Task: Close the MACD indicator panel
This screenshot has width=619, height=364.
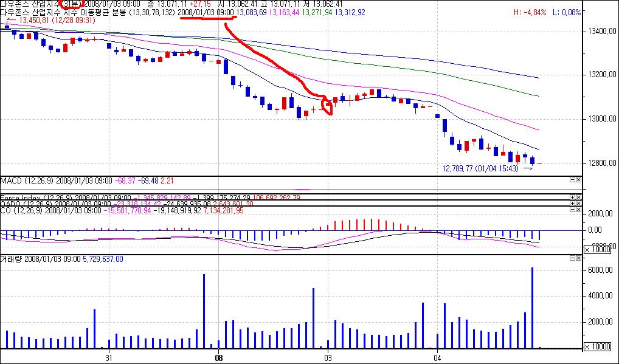Action: pyautogui.click(x=578, y=180)
